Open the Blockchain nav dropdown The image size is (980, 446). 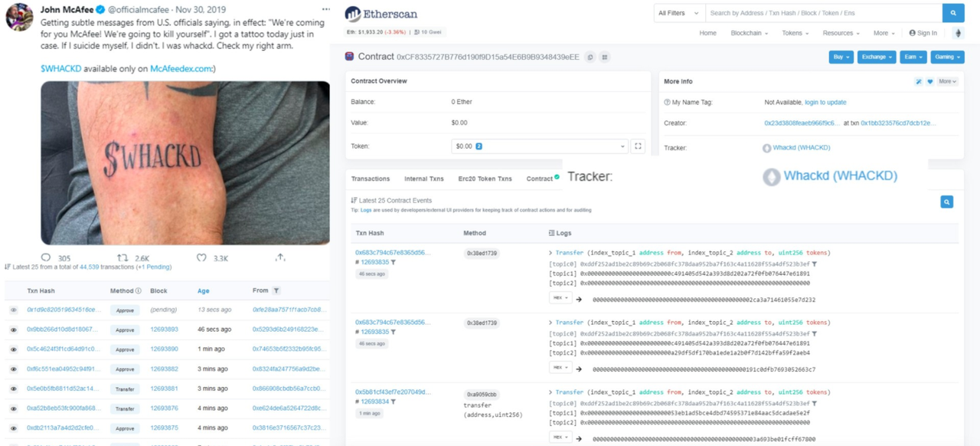(x=751, y=33)
